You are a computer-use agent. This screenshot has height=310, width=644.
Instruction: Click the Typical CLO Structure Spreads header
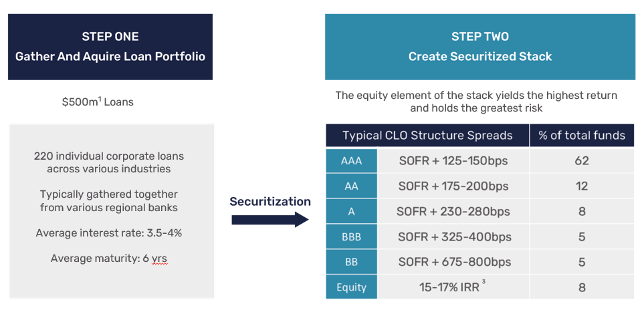pyautogui.click(x=427, y=136)
